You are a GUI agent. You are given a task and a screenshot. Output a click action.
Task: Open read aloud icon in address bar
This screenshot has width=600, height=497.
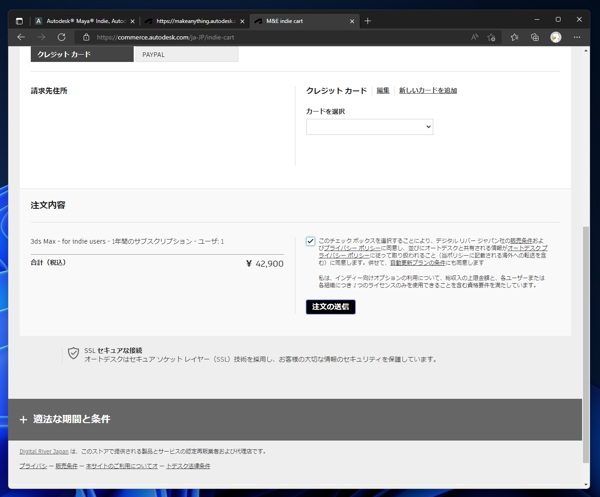tap(474, 37)
